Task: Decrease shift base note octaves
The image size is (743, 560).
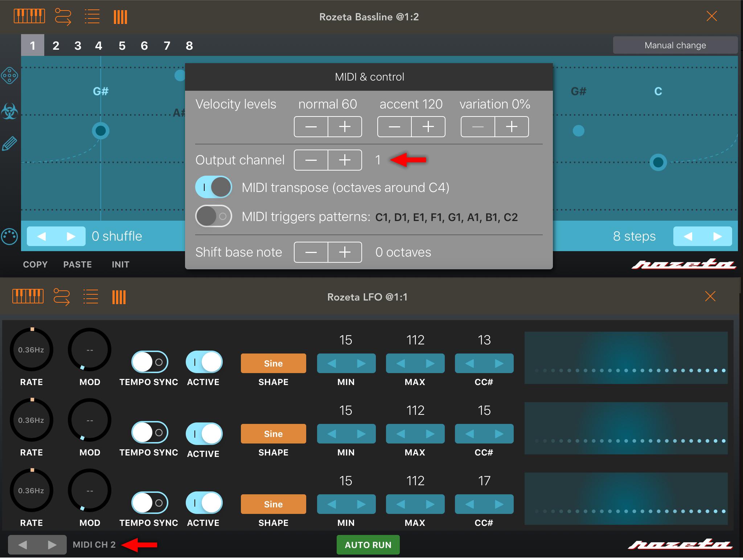Action: coord(311,252)
